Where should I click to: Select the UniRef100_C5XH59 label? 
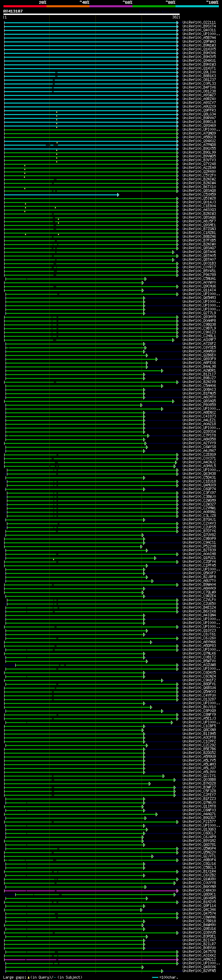click(x=199, y=195)
